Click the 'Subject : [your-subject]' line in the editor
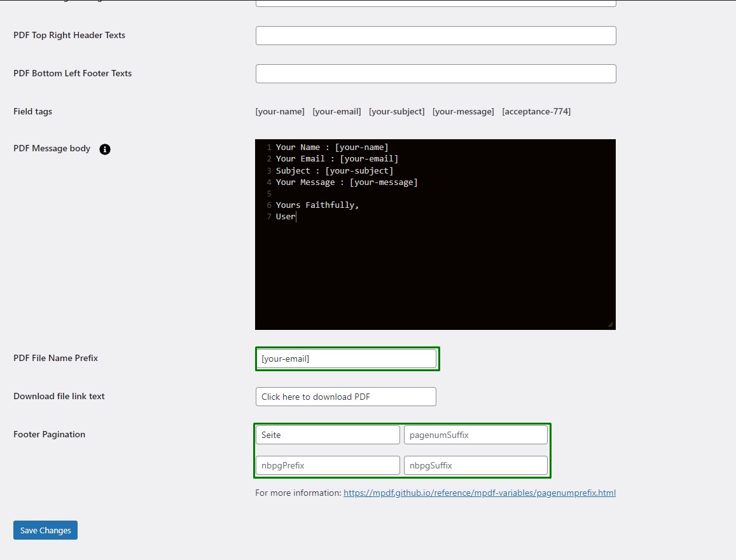 tap(335, 171)
